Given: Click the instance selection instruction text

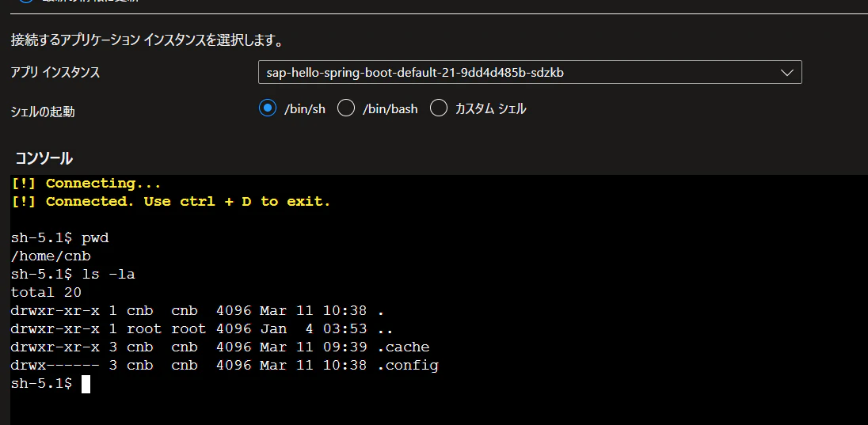Looking at the screenshot, I should tap(147, 40).
